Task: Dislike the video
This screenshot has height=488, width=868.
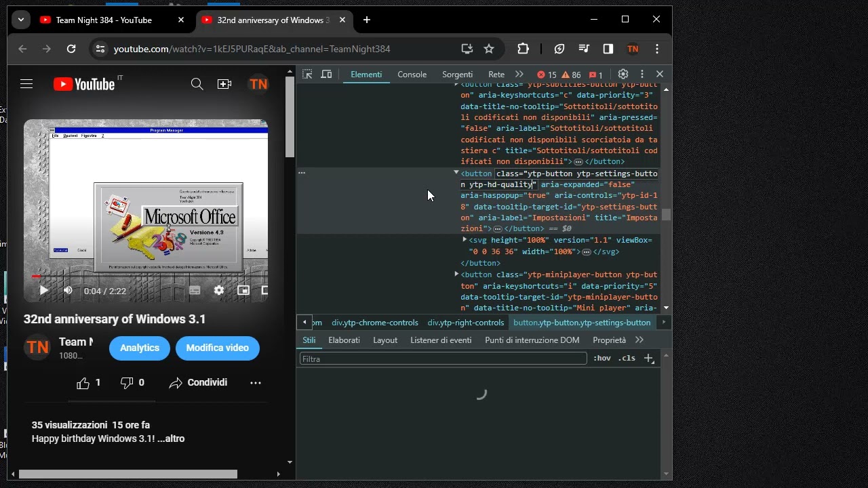Action: click(132, 383)
